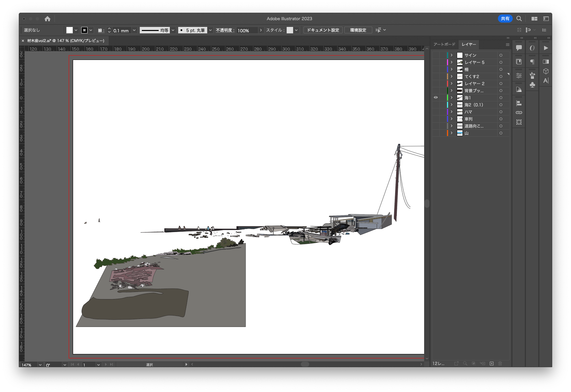Show the サイン layer via visibility box
The width and height of the screenshot is (571, 392).
point(436,55)
